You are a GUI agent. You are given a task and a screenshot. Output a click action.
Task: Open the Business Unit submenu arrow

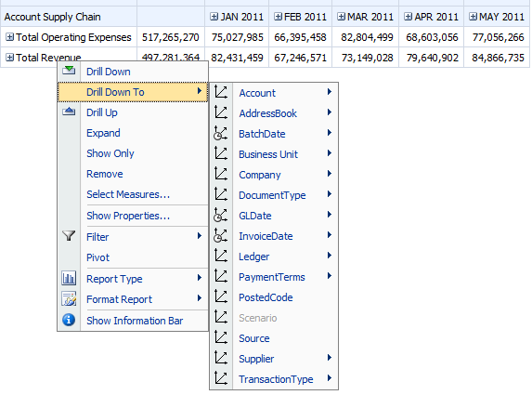(x=329, y=153)
